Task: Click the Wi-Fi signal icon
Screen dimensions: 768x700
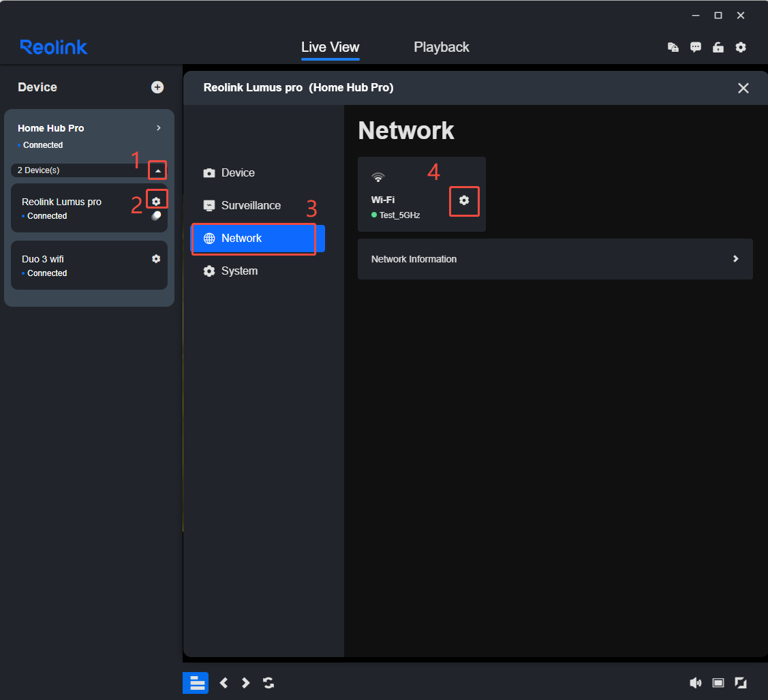Action: click(378, 177)
